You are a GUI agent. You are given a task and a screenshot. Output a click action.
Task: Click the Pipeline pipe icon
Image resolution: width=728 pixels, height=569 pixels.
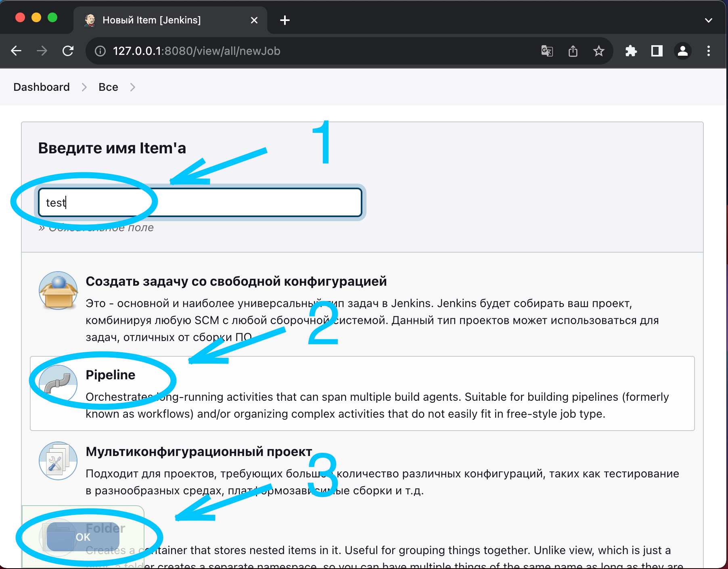[x=58, y=384]
